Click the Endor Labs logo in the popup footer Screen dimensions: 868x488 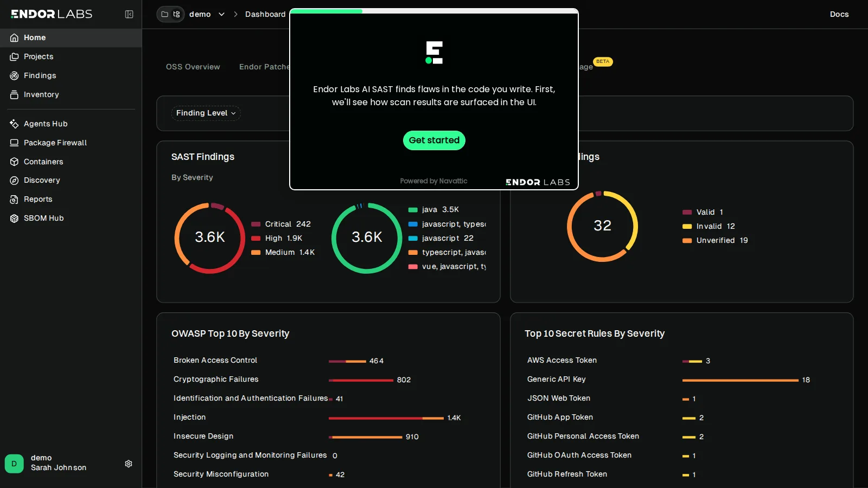[x=538, y=182]
